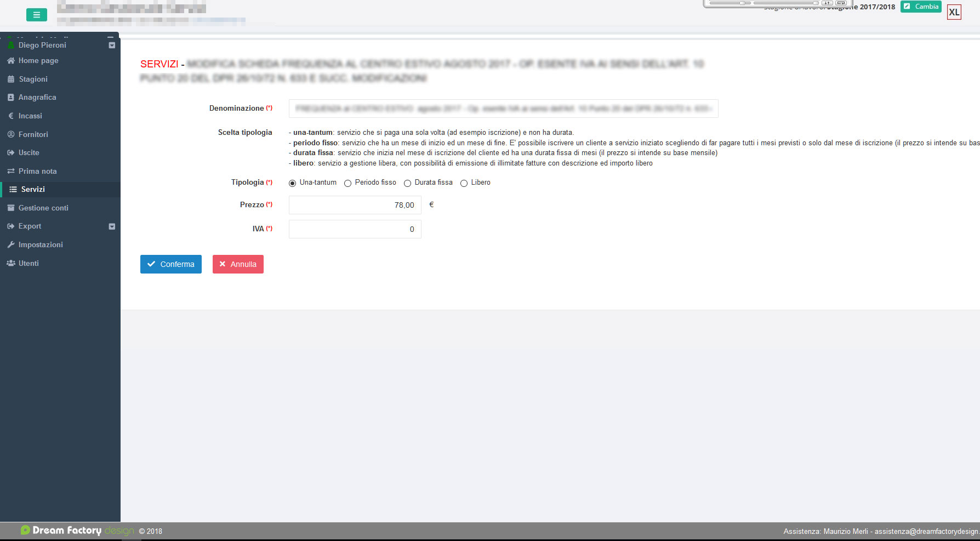Click the 'durata fissa' description line
The width and height of the screenshot is (980, 541).
click(503, 153)
